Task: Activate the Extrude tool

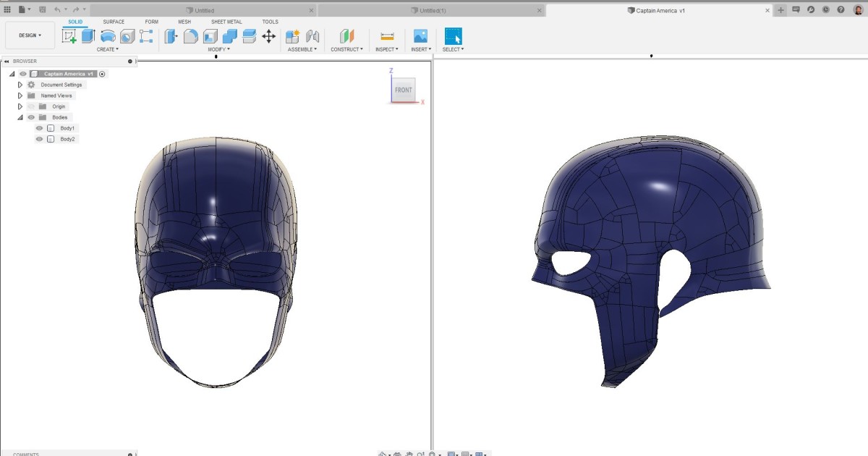Action: coord(88,35)
